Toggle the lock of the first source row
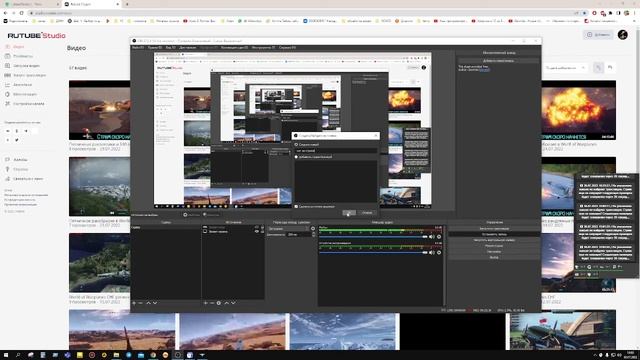Image resolution: width=640 pixels, height=360 pixels. click(x=262, y=227)
